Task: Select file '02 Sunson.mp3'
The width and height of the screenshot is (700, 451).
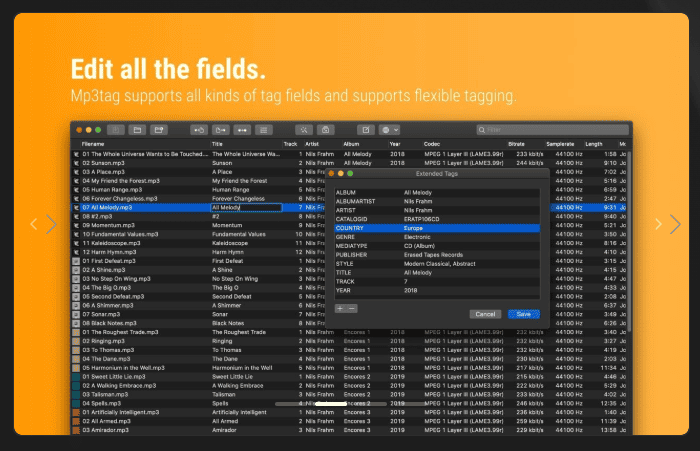Action: (103, 163)
